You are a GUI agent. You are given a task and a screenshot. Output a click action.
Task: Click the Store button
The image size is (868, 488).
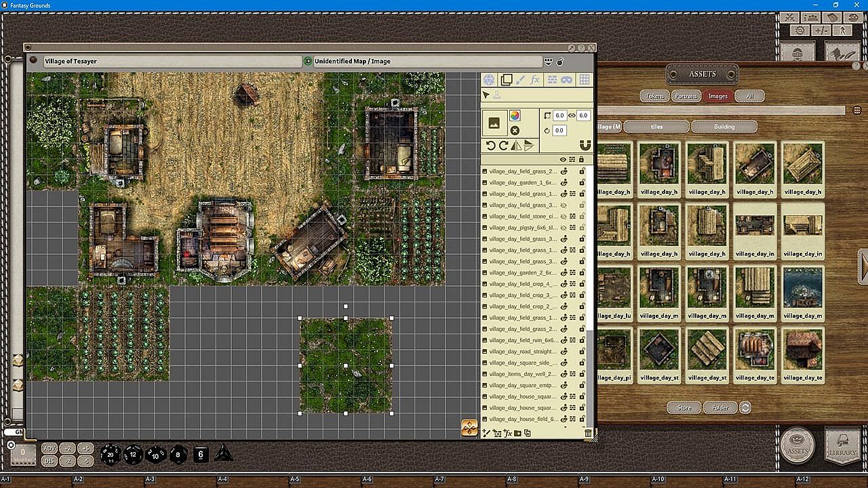[x=684, y=407]
